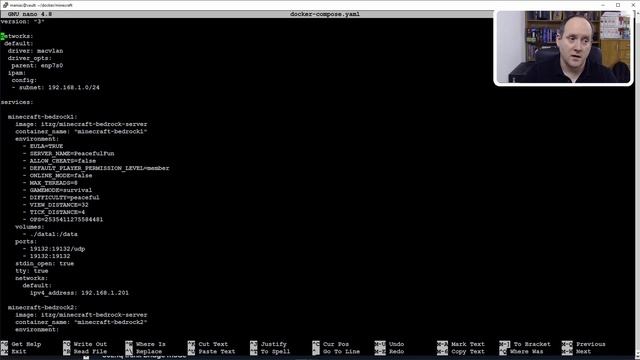The image size is (640, 360).
Task: Click Get Help shortcut in nano footer
Action: pyautogui.click(x=21, y=344)
